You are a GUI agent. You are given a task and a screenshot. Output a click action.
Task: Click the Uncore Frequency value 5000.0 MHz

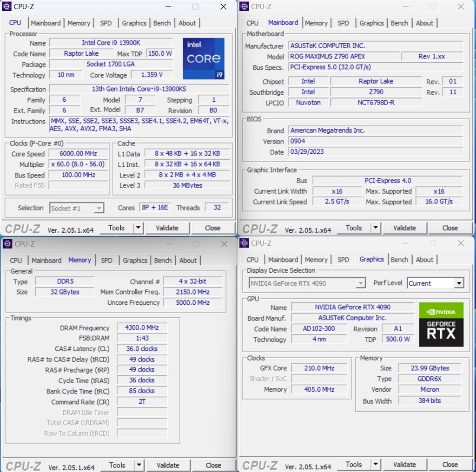(x=193, y=302)
